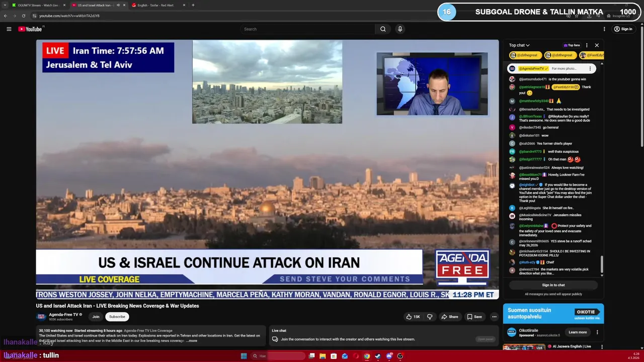Reload the page with the refresh icon
The width and height of the screenshot is (644, 362).
click(23, 16)
